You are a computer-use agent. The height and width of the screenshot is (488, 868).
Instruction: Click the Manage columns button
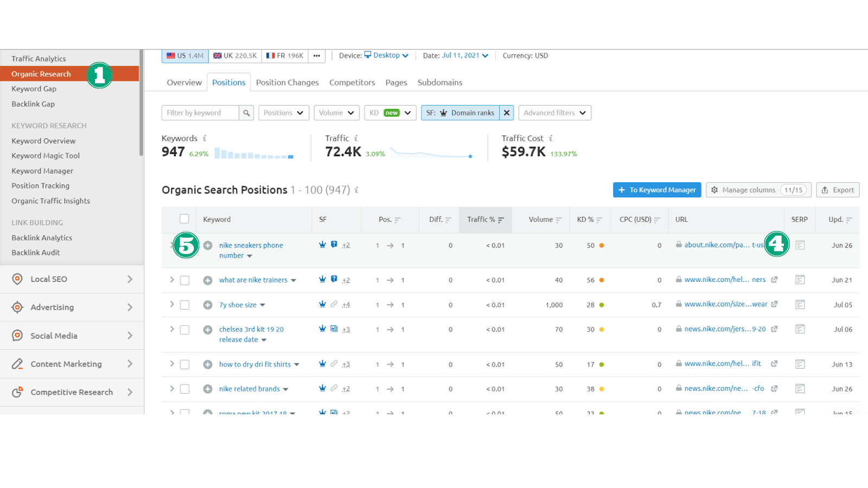758,190
